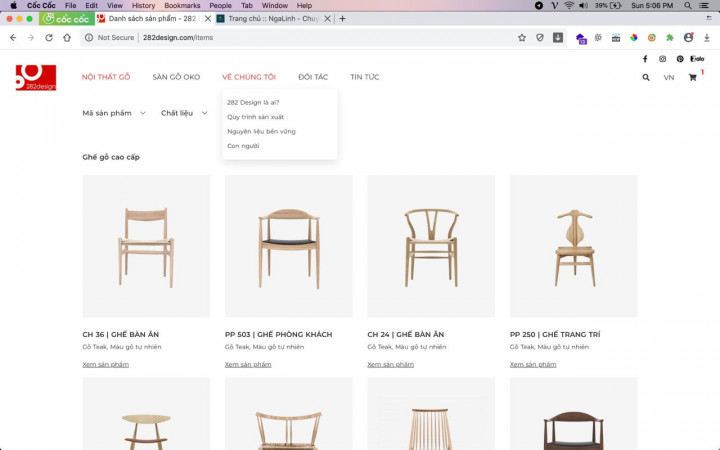Viewport: 720px width, 450px height.
Task: Open the shopping cart icon
Action: [x=692, y=77]
